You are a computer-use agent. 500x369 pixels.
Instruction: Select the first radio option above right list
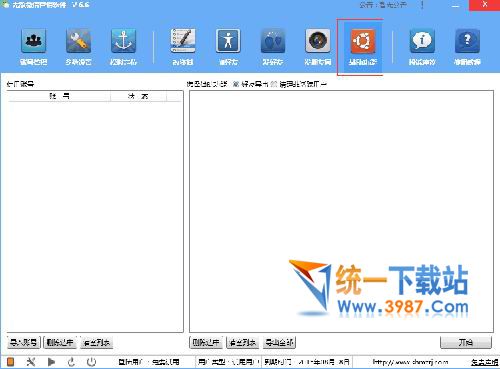tap(236, 84)
